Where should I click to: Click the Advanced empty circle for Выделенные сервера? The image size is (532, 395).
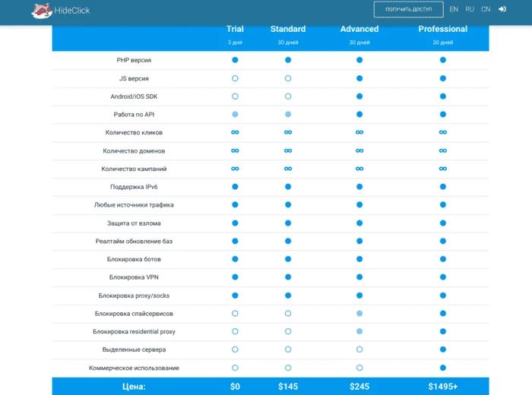pos(359,349)
